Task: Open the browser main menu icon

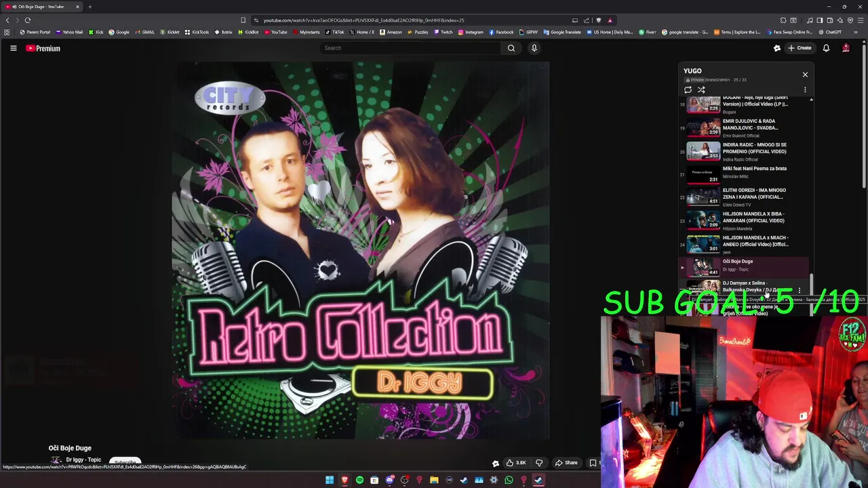Action: click(x=861, y=20)
